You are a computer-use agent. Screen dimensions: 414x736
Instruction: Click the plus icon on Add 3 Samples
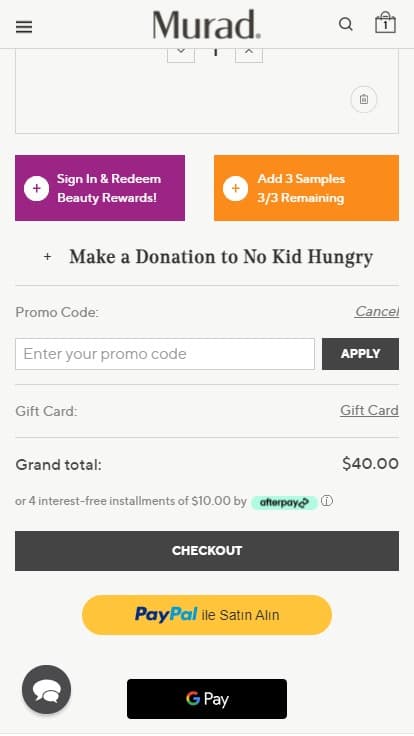pos(236,188)
